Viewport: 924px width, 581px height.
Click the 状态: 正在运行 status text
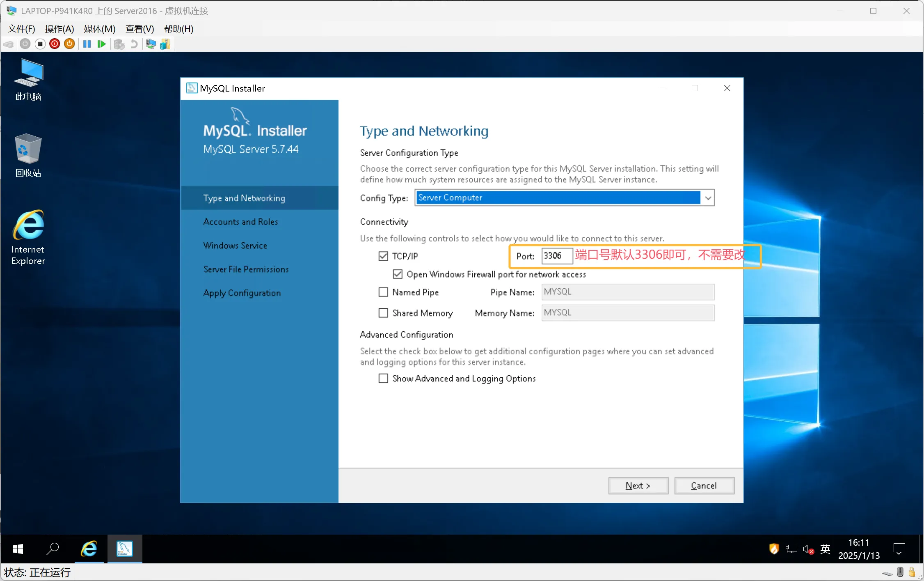pos(37,572)
